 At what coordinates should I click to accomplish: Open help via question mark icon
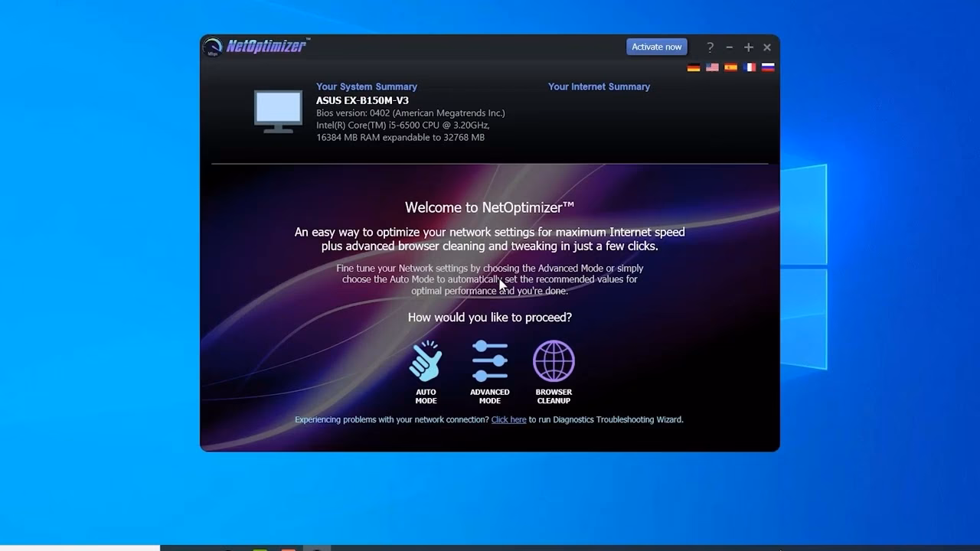[710, 47]
